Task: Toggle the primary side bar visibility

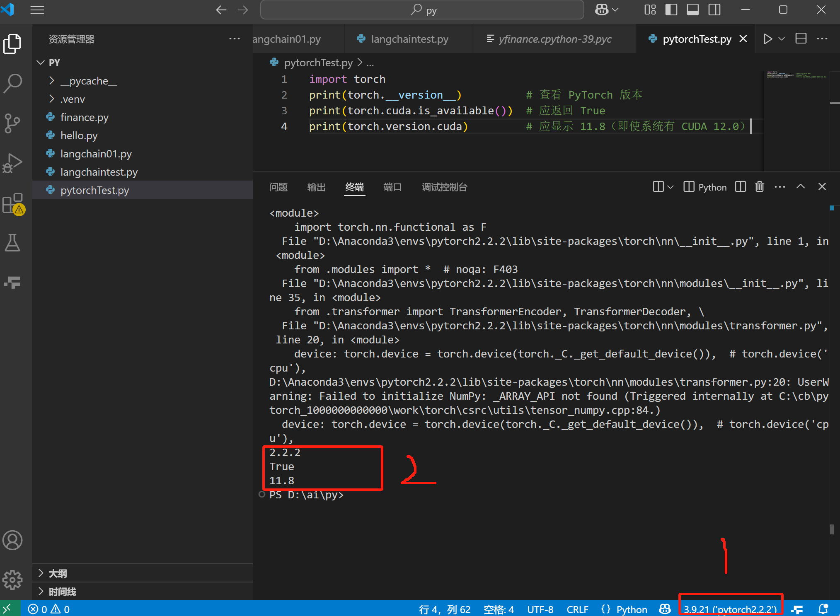Action: pyautogui.click(x=671, y=10)
